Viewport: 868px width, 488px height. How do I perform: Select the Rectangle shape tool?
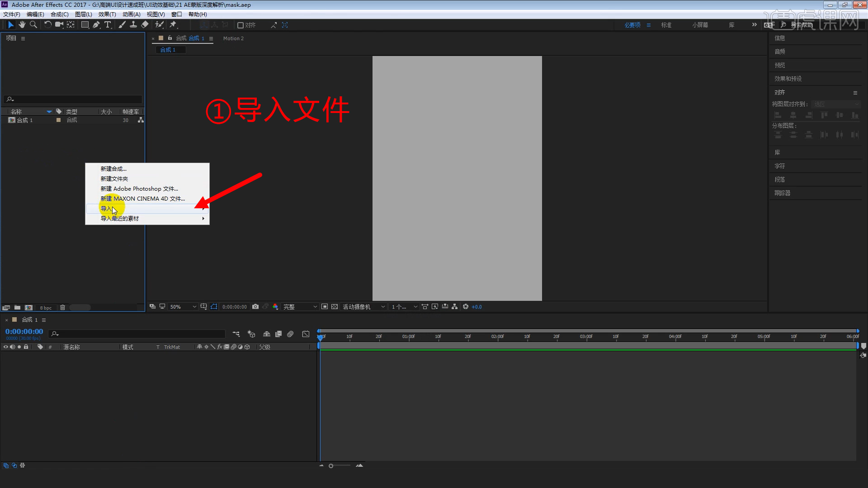[85, 25]
